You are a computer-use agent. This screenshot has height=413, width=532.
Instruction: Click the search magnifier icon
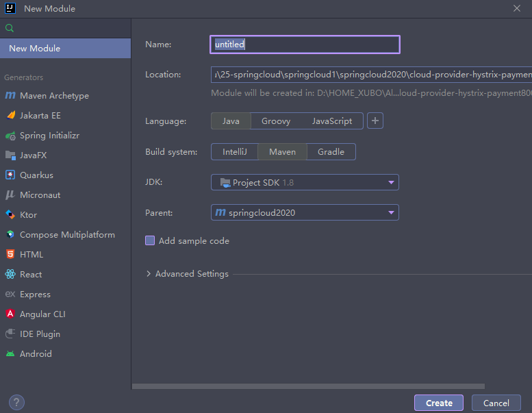tap(10, 28)
